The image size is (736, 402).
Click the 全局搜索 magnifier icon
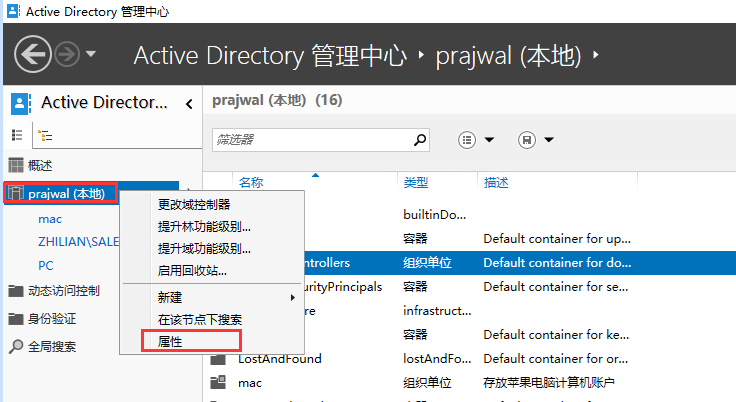tap(15, 347)
